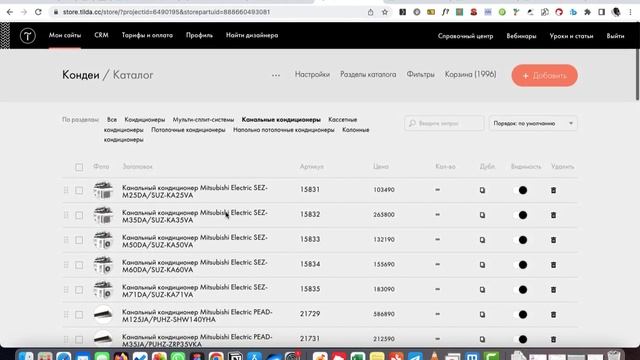Click the Tilda logo icon
This screenshot has height=360, width=640.
[x=28, y=36]
